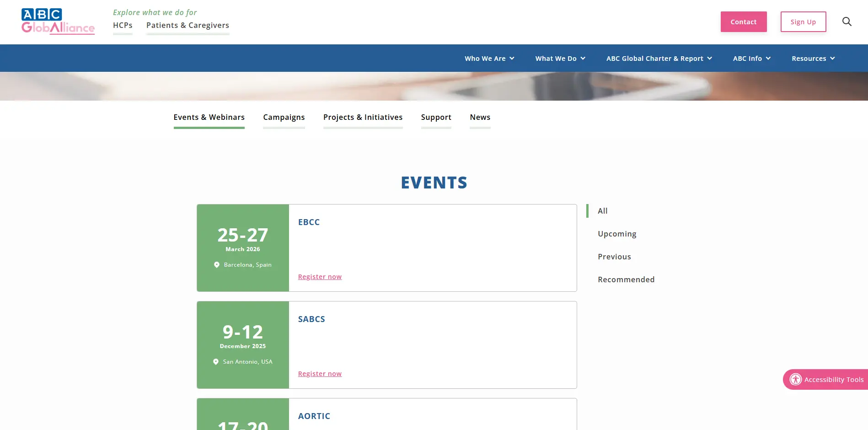
Task: Expand the ABC Info menu
Action: [751, 59]
